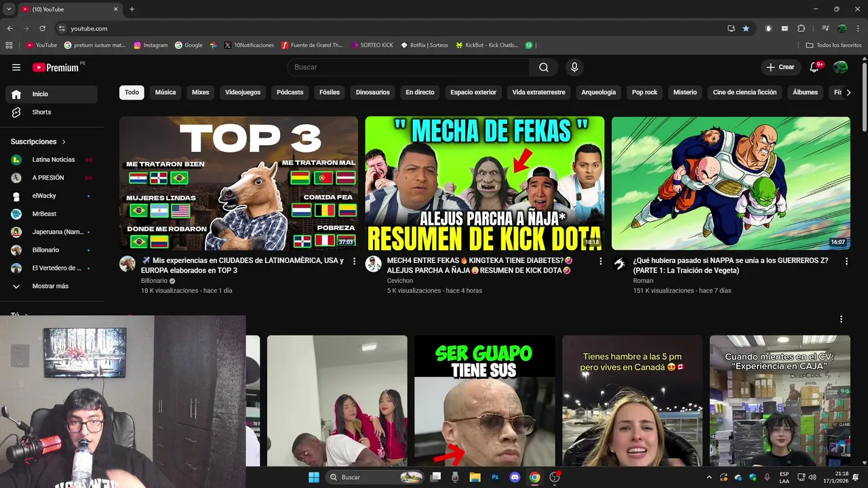Image resolution: width=868 pixels, height=488 pixels.
Task: Open the account avatar menu
Action: click(x=840, y=67)
